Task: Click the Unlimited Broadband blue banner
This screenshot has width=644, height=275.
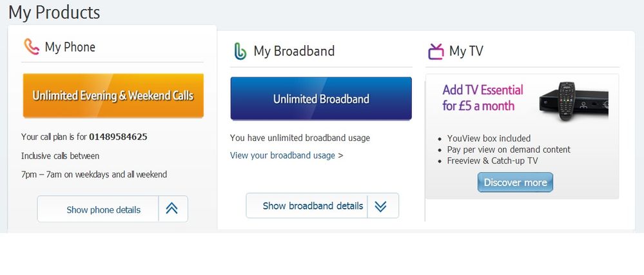Action: point(321,99)
